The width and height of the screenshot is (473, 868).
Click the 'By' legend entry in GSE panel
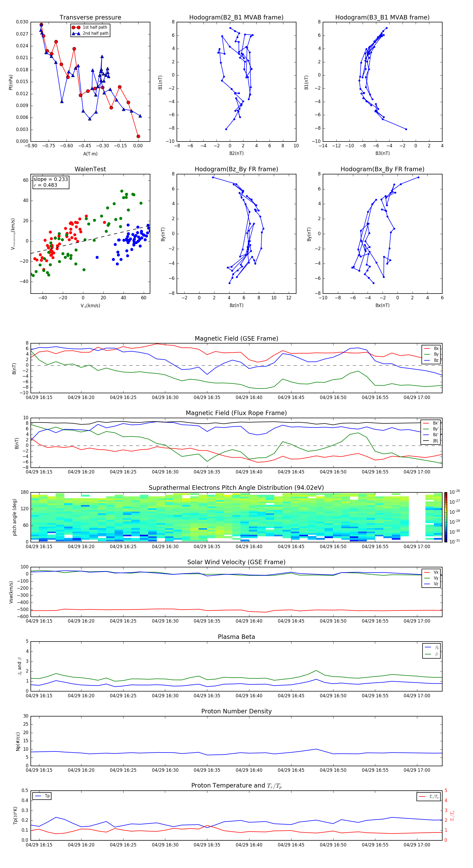pyautogui.click(x=431, y=354)
